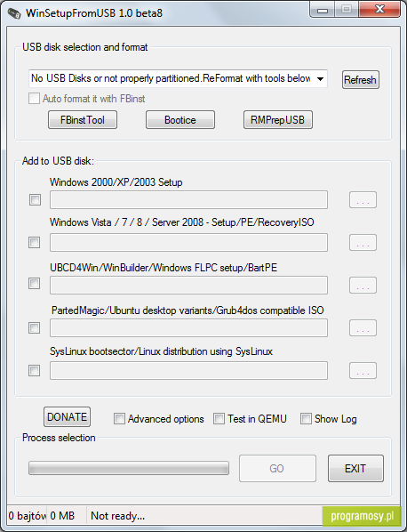Launch Bootice utility

point(180,120)
